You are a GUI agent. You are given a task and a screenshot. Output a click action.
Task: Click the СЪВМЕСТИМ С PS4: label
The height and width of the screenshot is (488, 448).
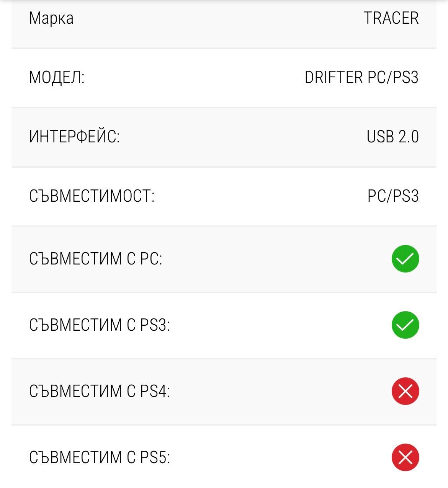[100, 391]
